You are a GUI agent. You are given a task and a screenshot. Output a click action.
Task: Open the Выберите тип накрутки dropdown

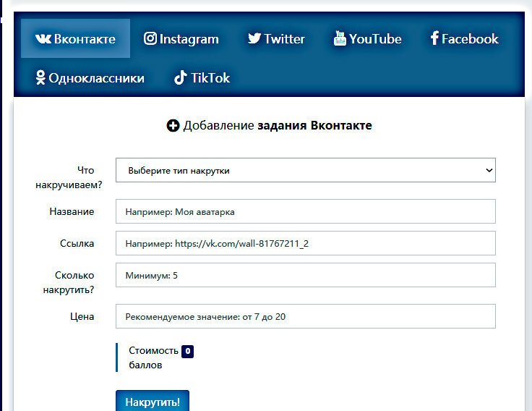coord(305,170)
